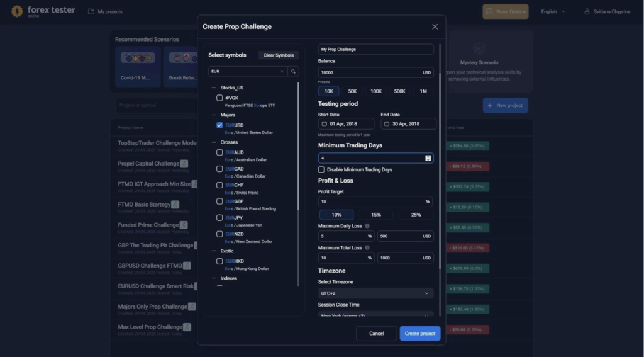644x357 pixels.
Task: Click badge icon next to Max Level Prop Challenge
Action: [x=187, y=327]
